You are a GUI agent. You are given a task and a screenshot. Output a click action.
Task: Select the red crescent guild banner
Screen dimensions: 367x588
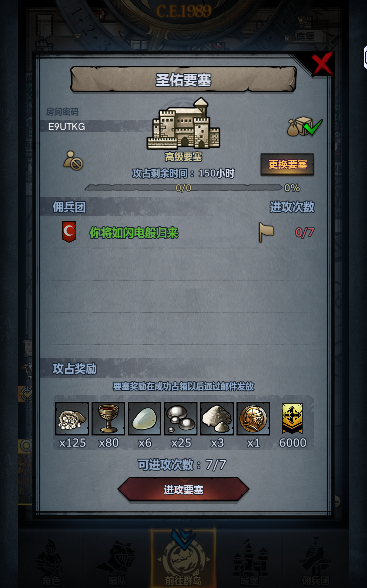pyautogui.click(x=69, y=232)
